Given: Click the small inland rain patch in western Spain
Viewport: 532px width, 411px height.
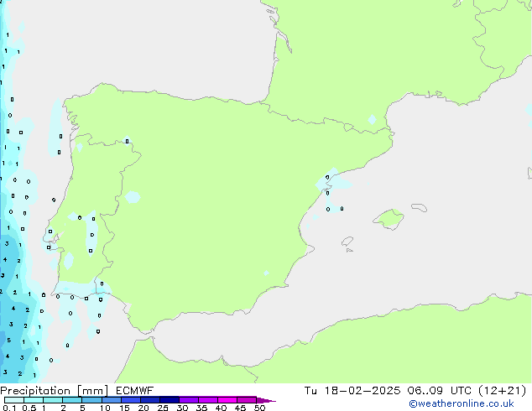Looking at the screenshot, I should [132, 197].
